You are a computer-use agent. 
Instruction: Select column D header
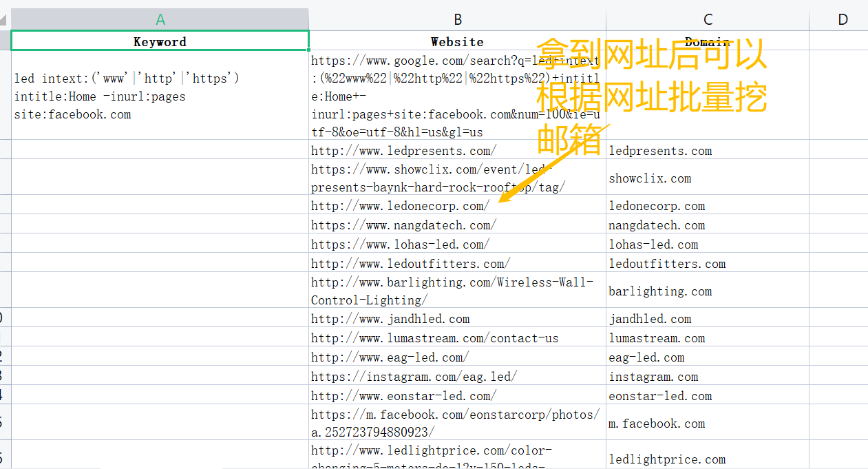pyautogui.click(x=838, y=19)
